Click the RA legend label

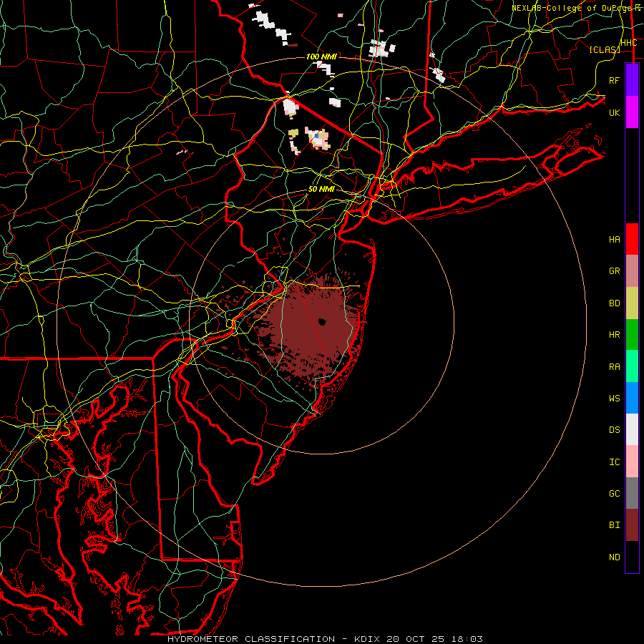coord(615,366)
